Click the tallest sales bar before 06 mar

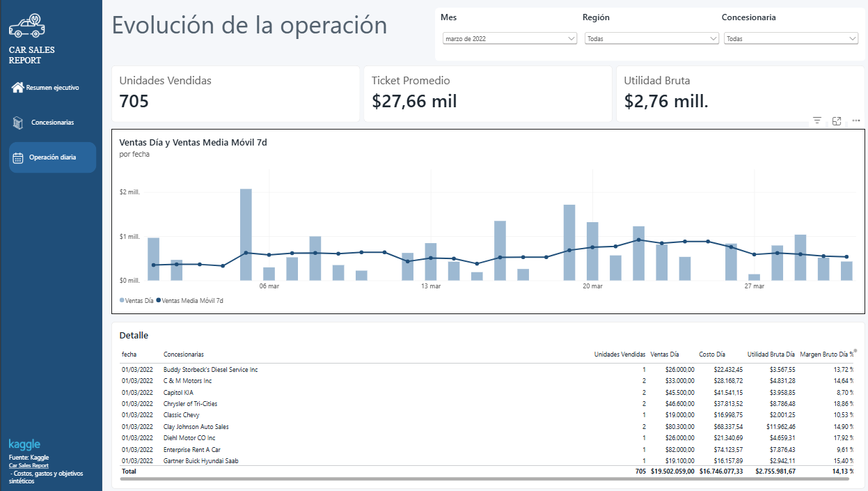tap(246, 235)
